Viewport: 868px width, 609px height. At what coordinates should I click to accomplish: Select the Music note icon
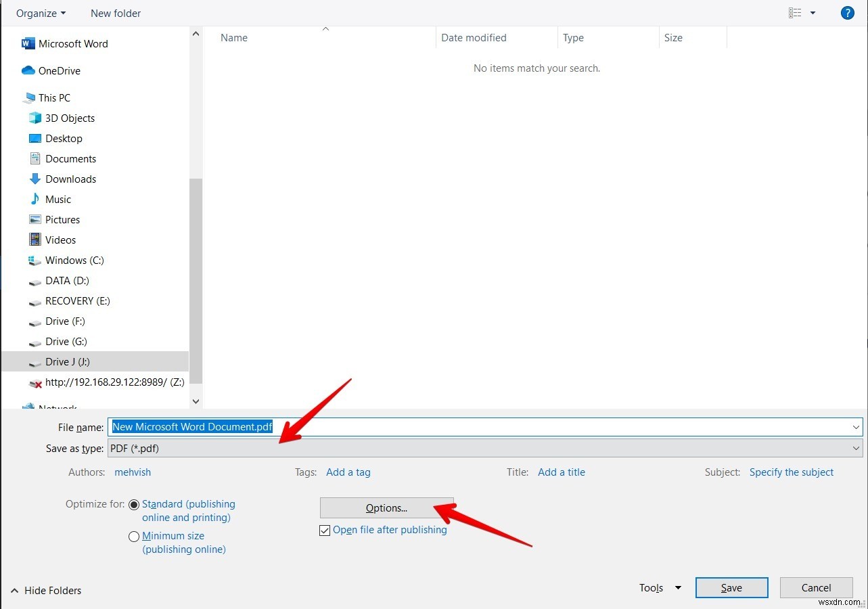[x=35, y=200]
